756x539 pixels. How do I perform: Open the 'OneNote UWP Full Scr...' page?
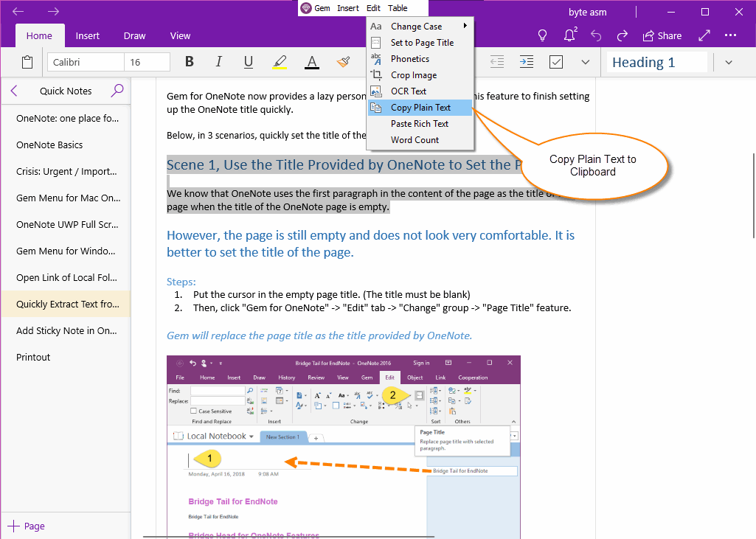(66, 225)
